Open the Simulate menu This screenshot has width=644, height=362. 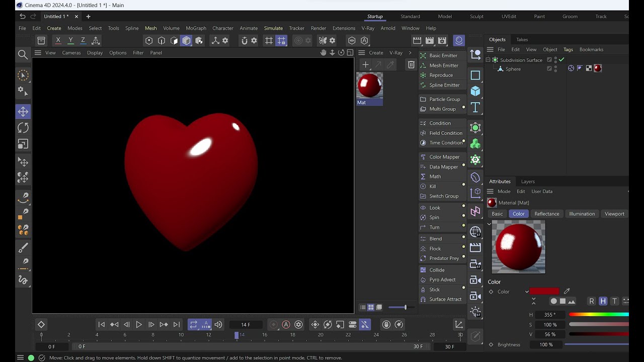click(x=273, y=28)
